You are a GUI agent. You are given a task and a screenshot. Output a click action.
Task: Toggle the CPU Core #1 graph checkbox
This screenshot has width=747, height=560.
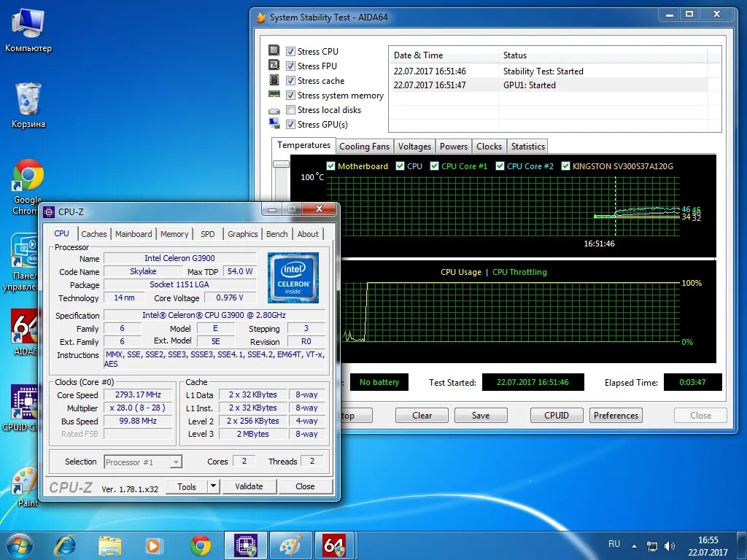[434, 166]
